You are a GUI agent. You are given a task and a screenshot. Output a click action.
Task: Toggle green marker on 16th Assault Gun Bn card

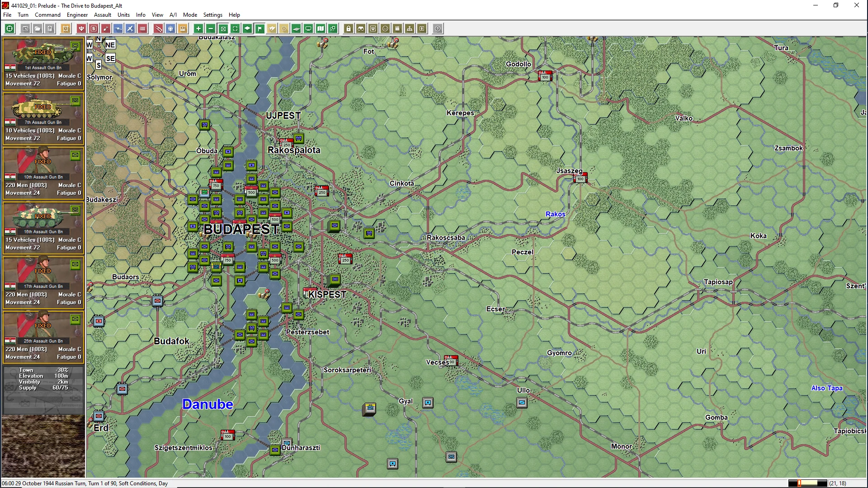point(75,210)
